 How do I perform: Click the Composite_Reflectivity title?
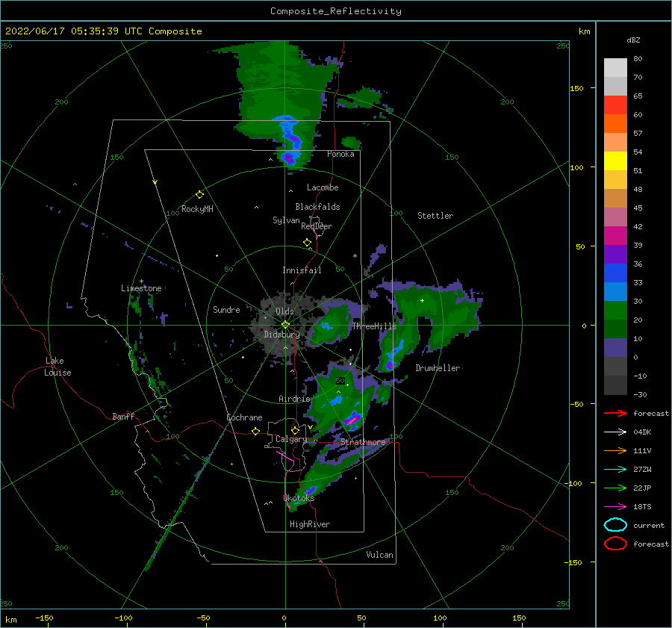coord(336,11)
